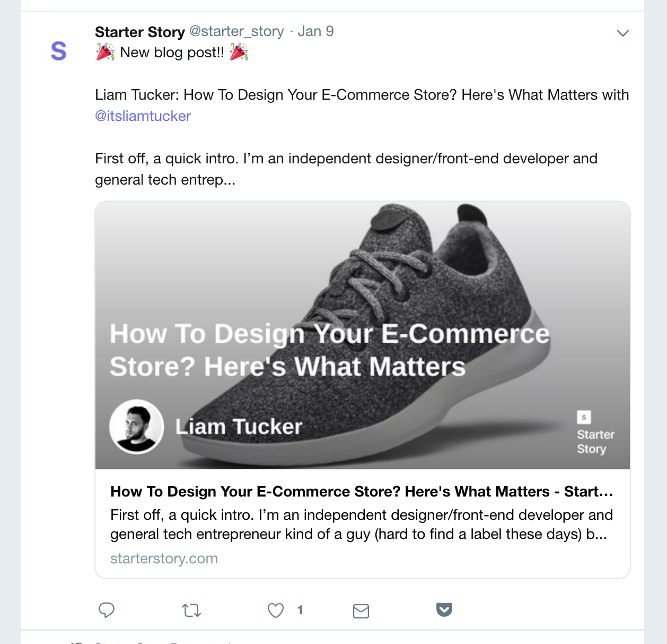
Task: Click Liam Tucker's round photo in card
Action: pyautogui.click(x=136, y=427)
